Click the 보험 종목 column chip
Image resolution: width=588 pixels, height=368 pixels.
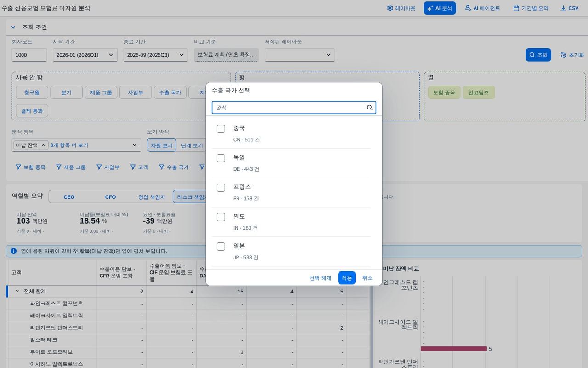click(444, 92)
